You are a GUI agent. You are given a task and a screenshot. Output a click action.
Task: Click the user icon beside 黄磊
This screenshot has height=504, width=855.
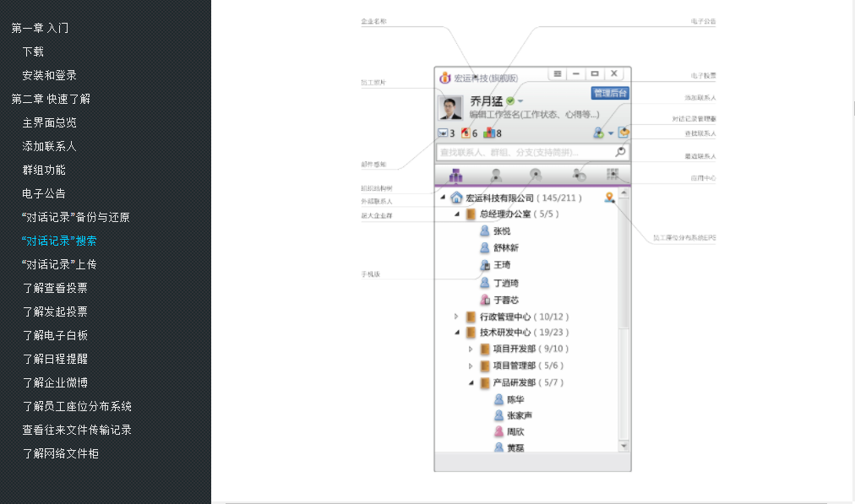click(x=498, y=447)
